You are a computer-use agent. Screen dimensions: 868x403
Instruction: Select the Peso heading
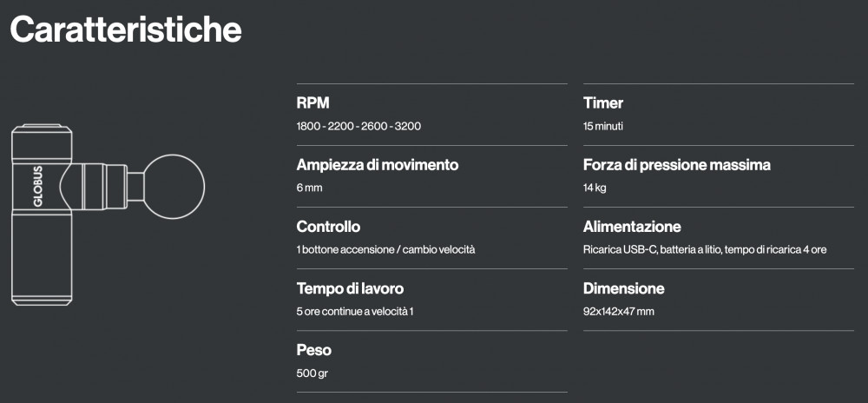314,350
